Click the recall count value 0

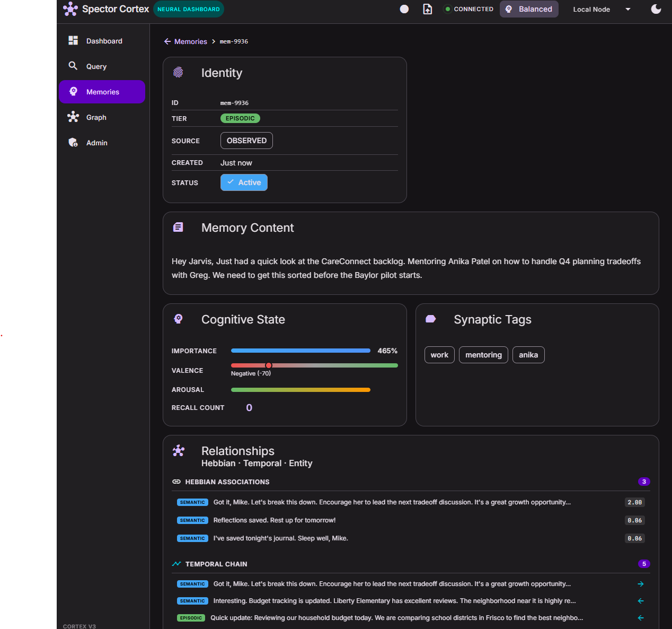pyautogui.click(x=249, y=407)
